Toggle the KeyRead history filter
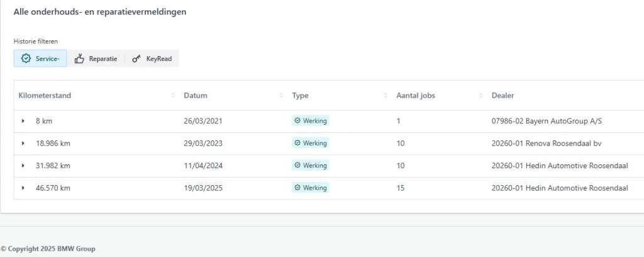 coord(152,59)
